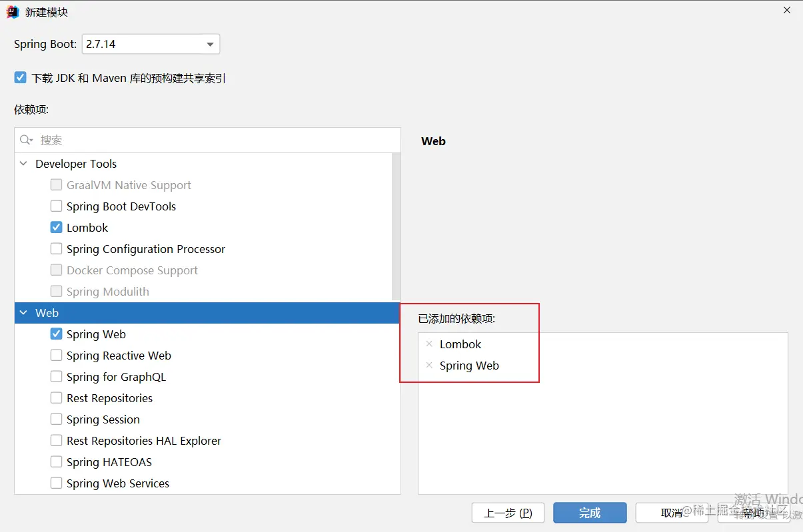This screenshot has width=803, height=532.
Task: Click the Spring Modulith entry
Action: pyautogui.click(x=108, y=292)
